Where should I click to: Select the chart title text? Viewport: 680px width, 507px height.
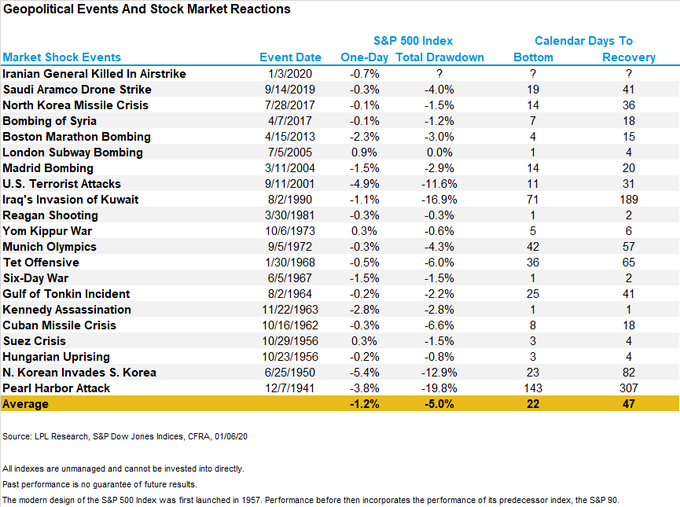click(x=147, y=9)
